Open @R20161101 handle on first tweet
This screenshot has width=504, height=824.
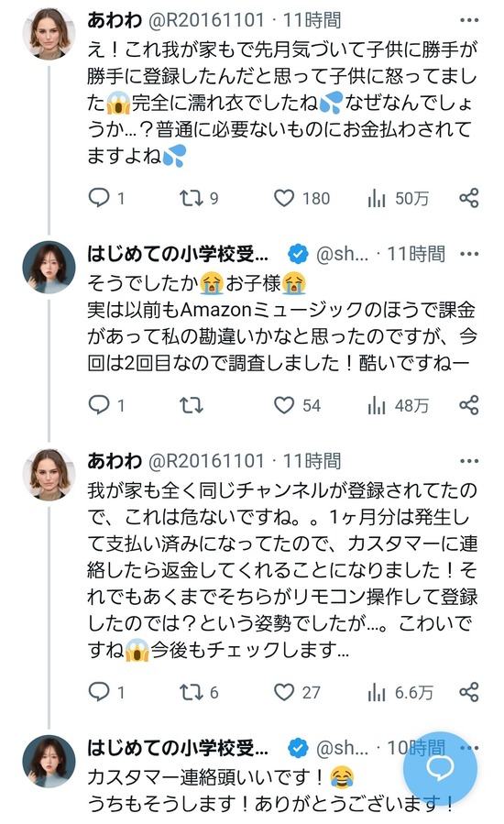206,20
